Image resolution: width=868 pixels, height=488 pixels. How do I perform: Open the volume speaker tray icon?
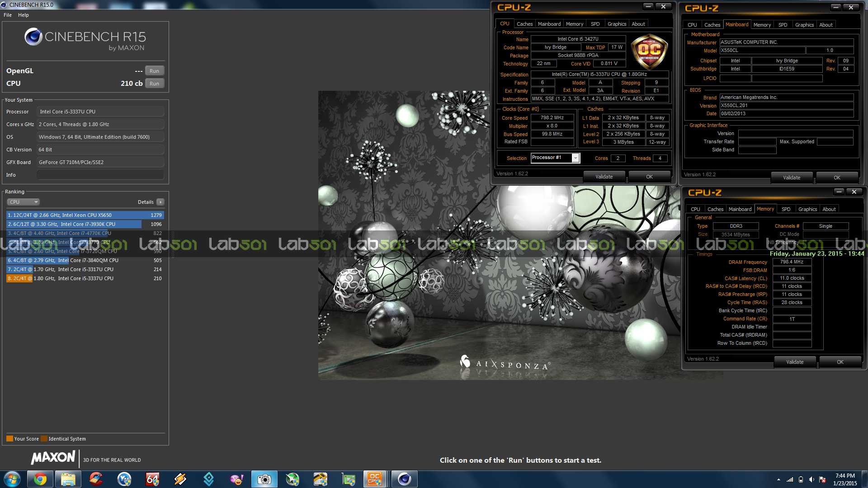click(x=811, y=479)
